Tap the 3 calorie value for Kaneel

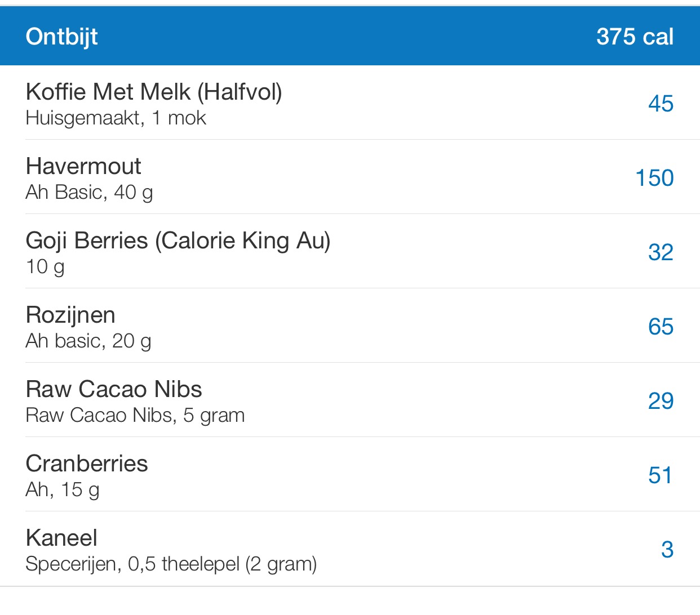pos(667,550)
